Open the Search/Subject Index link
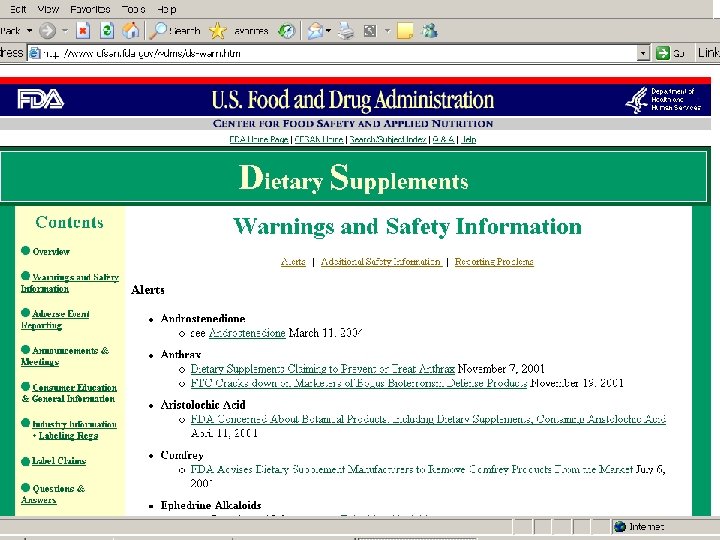This screenshot has width=720, height=540. (x=388, y=139)
